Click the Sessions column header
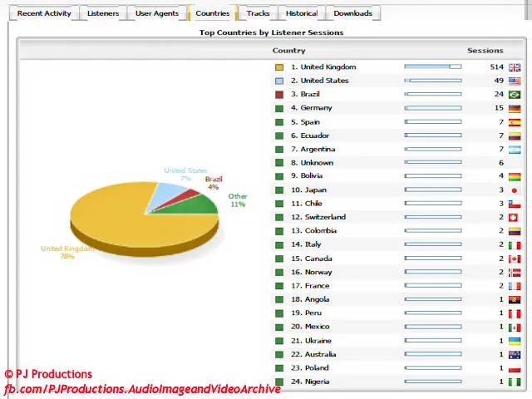This screenshot has height=399, width=532. [485, 51]
